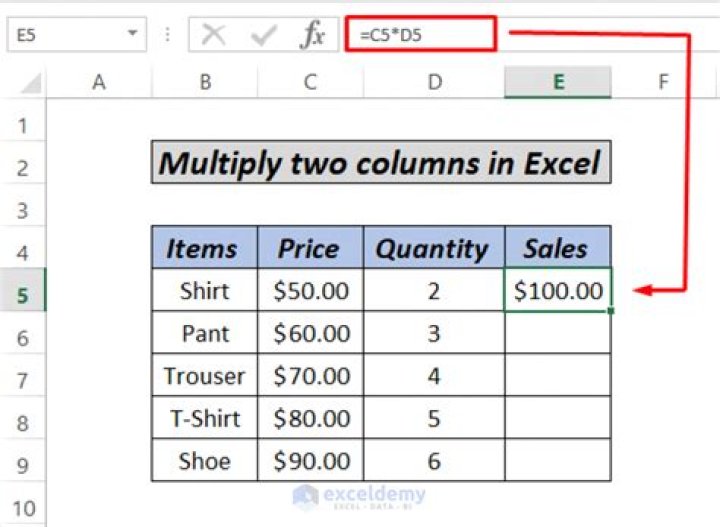Image resolution: width=720 pixels, height=527 pixels.
Task: Click the Enter checkmark formula bar icon
Action: [264, 35]
